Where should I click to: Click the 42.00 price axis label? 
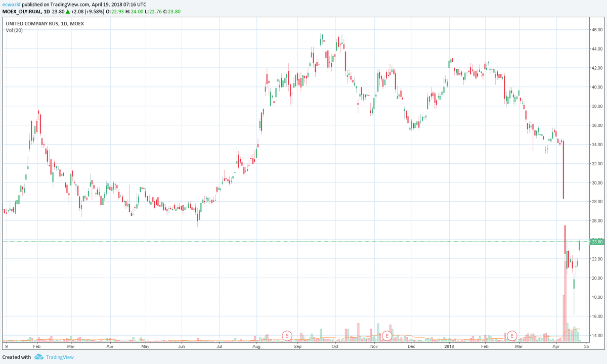point(597,68)
